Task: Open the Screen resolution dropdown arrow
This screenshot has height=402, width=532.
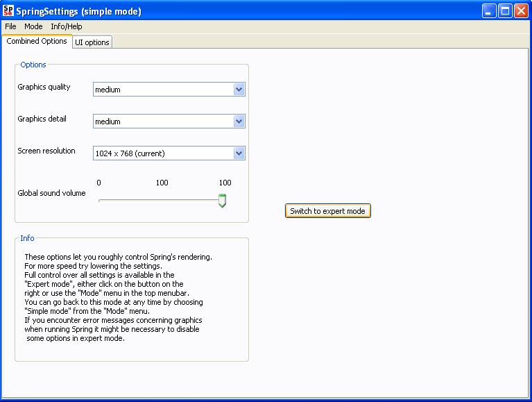Action: (239, 153)
